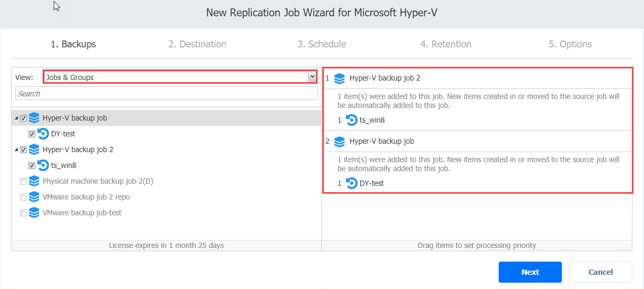This screenshot has width=644, height=289.
Task: Click the DY-test recovery icon in left tree
Action: 43,134
